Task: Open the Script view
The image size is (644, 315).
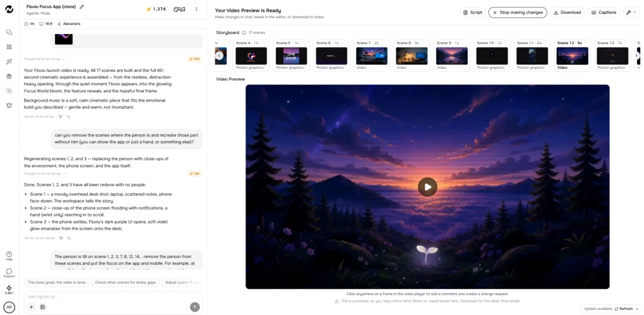Action: (472, 13)
